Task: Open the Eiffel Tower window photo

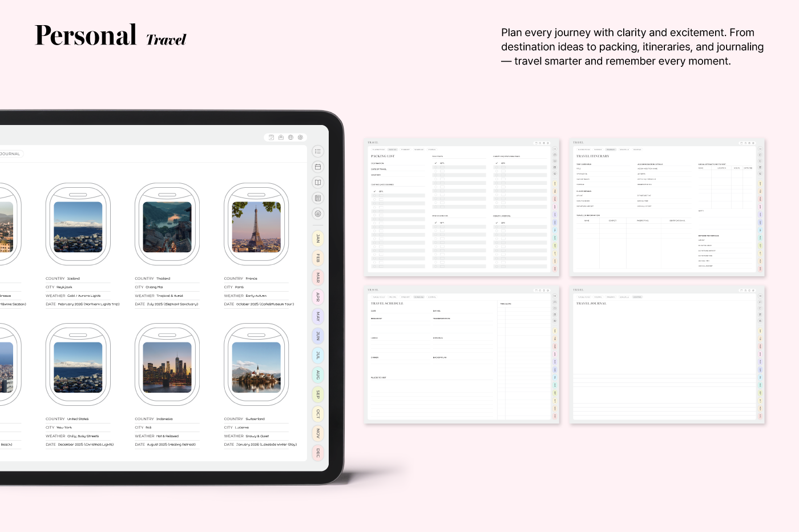Action: [256, 227]
